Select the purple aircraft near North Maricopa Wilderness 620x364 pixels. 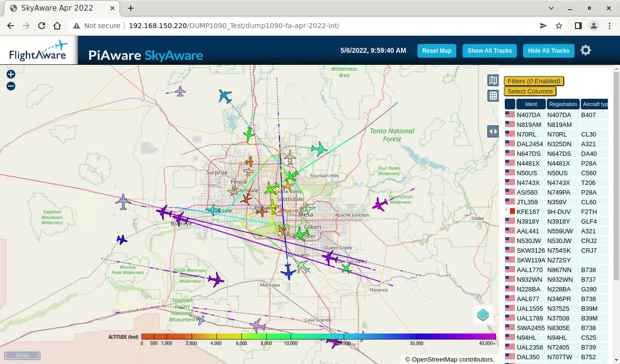coord(216,279)
